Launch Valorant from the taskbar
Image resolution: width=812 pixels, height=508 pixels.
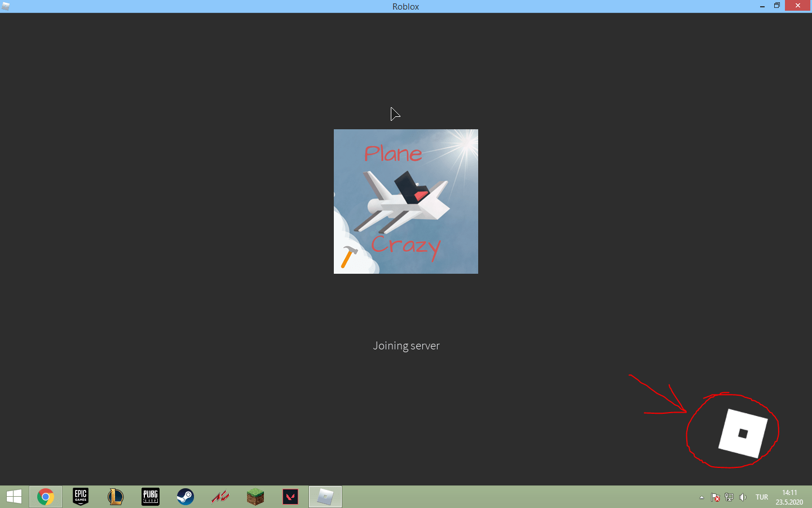tap(290, 497)
